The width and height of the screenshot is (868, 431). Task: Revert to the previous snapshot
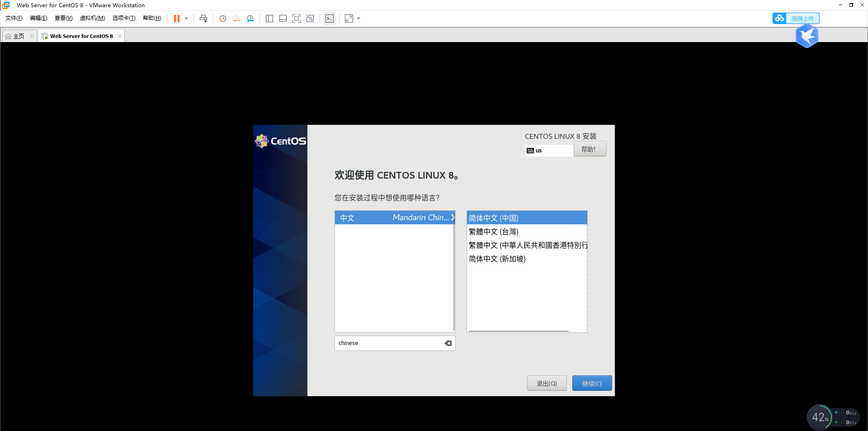(236, 19)
